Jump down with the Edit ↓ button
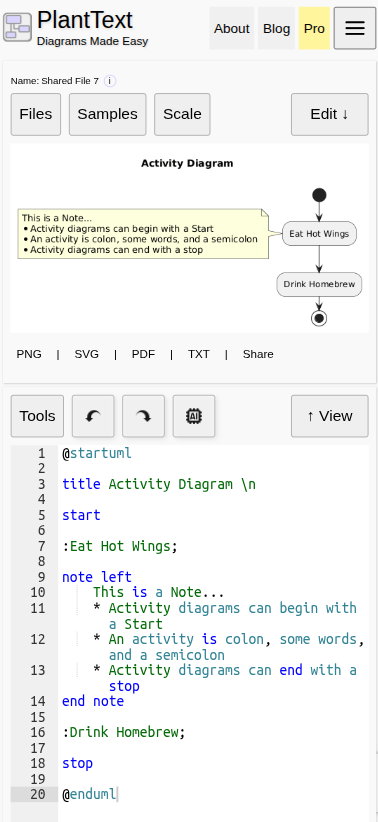Image resolution: width=378 pixels, height=822 pixels. pyautogui.click(x=330, y=114)
